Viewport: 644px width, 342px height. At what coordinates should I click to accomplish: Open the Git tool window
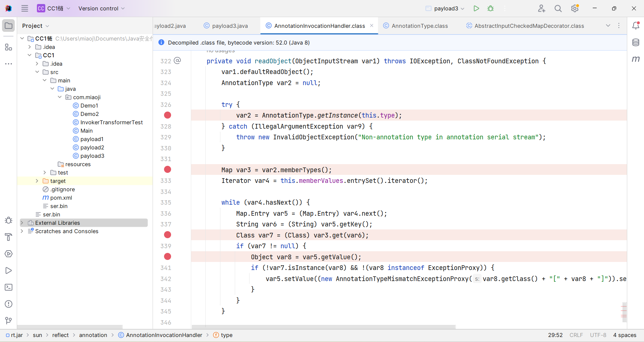pyautogui.click(x=9, y=321)
